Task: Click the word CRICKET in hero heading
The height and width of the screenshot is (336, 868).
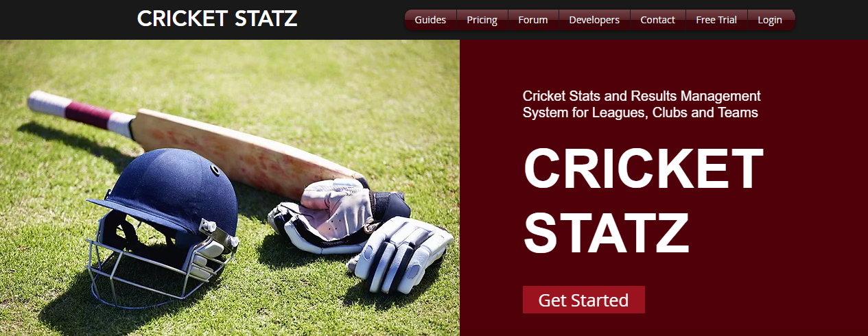Action: point(643,170)
